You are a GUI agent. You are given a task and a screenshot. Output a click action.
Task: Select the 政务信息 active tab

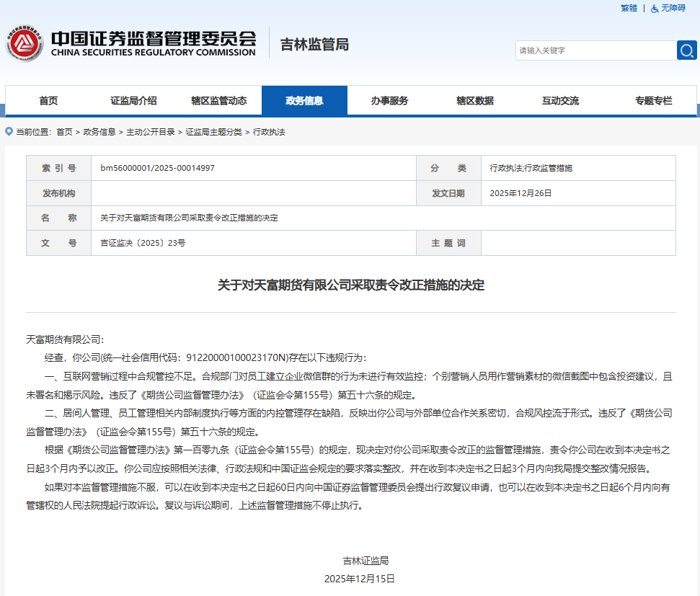[304, 101]
